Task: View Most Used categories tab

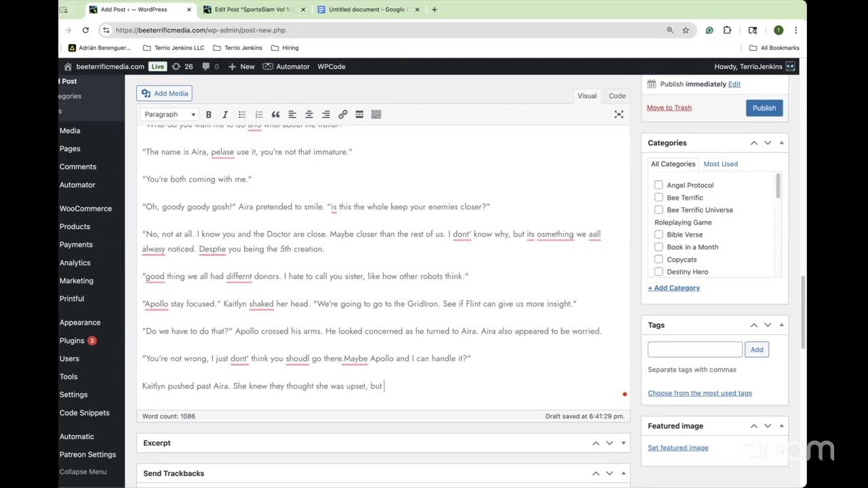Action: (720, 163)
